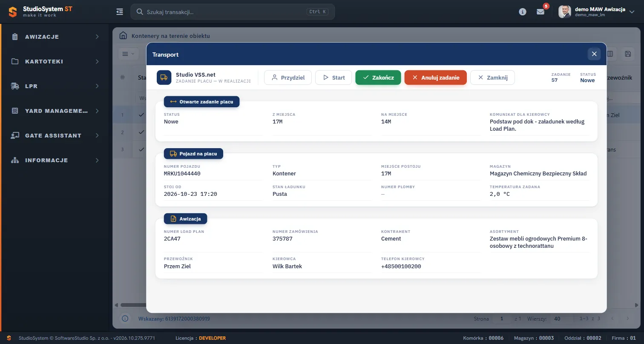Click the red Anuluj zadanie button
The width and height of the screenshot is (644, 344).
[x=436, y=77]
